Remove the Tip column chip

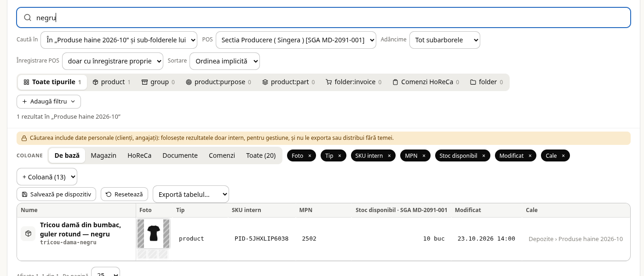pos(339,156)
